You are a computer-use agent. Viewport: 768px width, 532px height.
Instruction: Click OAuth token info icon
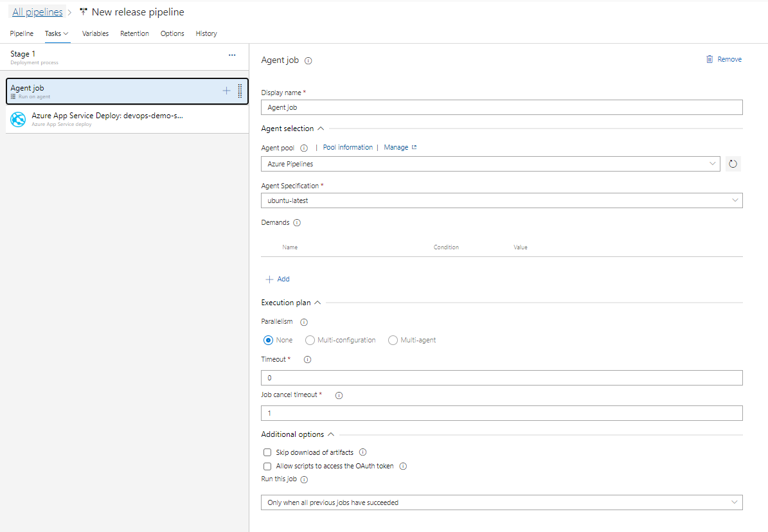point(403,466)
